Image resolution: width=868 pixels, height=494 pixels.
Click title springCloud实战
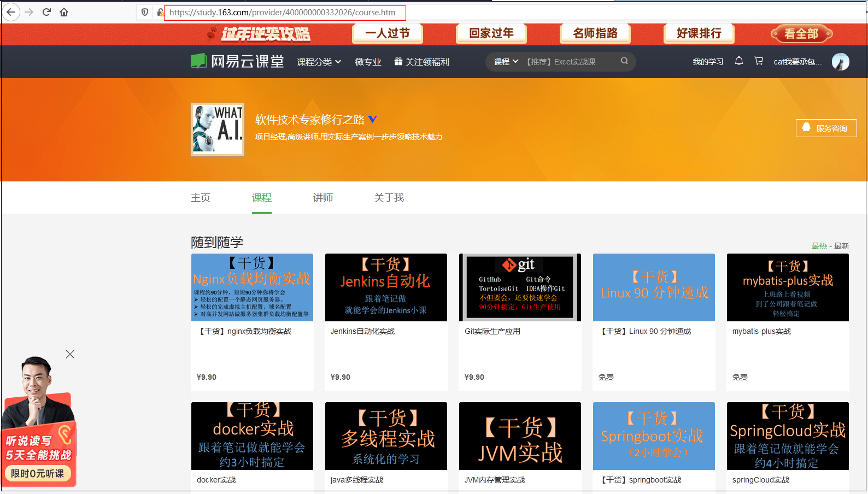[x=761, y=480]
